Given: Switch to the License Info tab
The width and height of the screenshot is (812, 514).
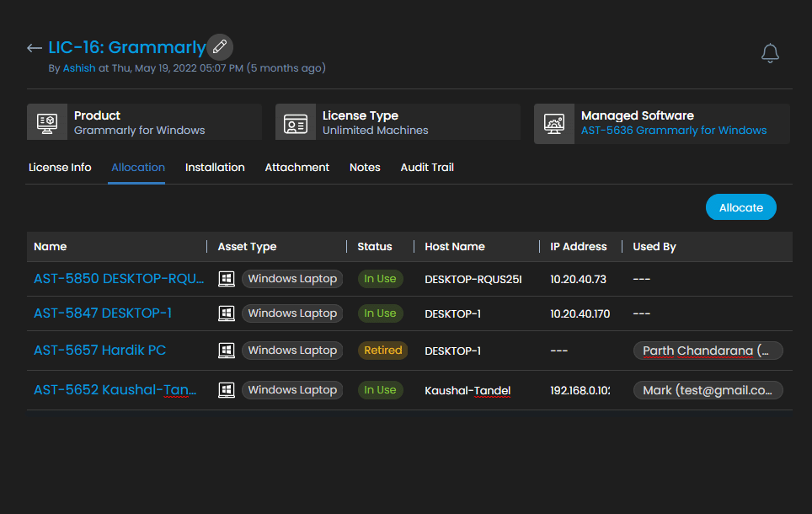Looking at the screenshot, I should [60, 168].
